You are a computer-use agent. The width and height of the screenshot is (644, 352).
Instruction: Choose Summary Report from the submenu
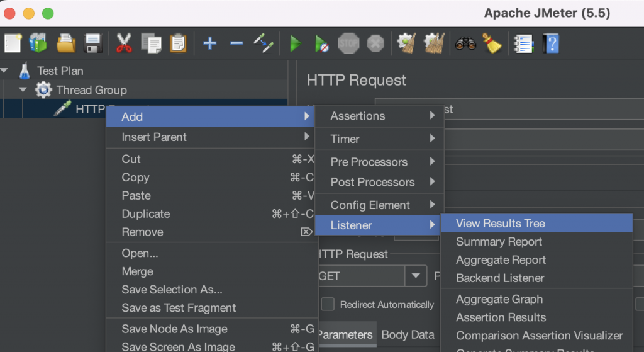(x=499, y=242)
